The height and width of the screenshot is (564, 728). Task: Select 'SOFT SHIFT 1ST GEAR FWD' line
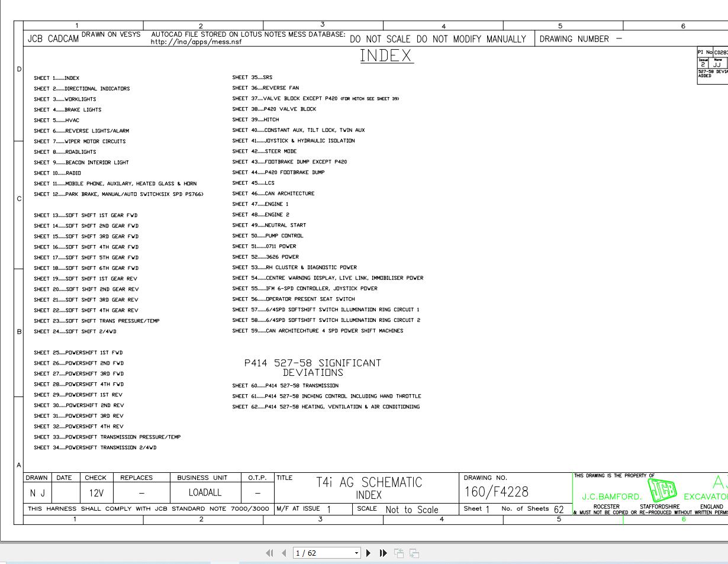tap(86, 215)
